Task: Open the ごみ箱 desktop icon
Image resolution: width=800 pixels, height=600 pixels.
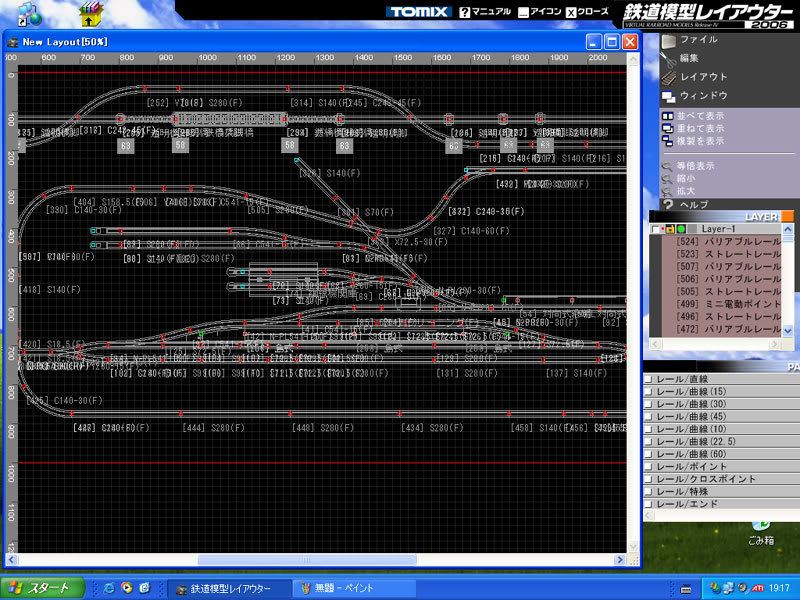Action: tap(761, 534)
